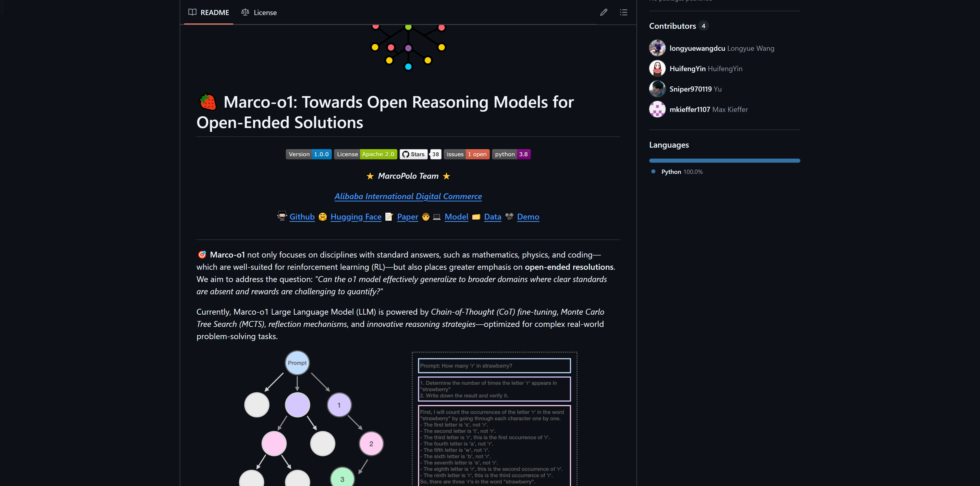
Task: Open the README tab
Action: point(209,12)
